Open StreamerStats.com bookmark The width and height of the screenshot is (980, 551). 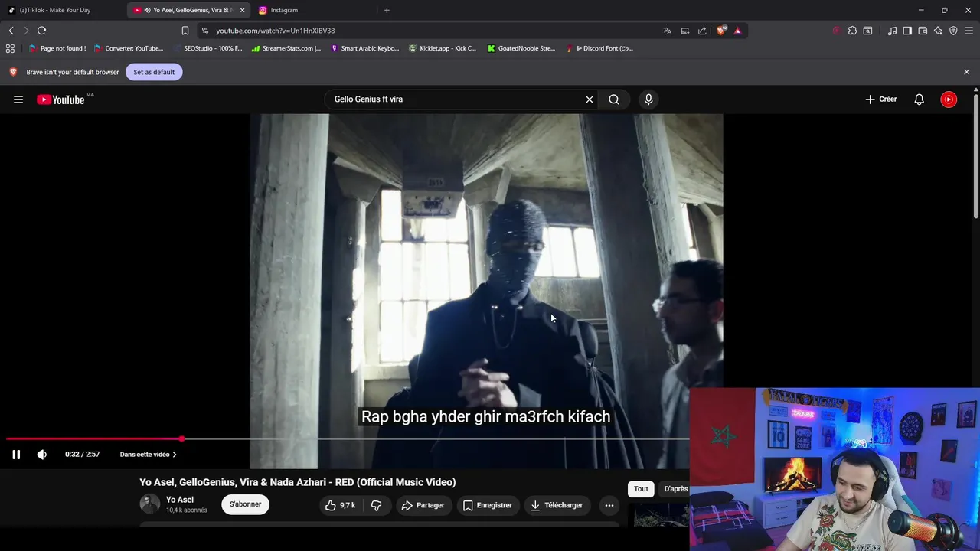(x=286, y=48)
